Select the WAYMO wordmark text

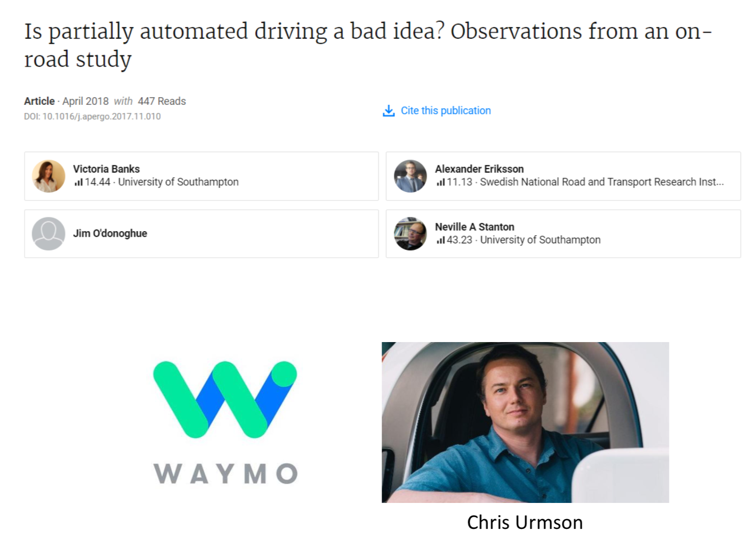pos(226,473)
